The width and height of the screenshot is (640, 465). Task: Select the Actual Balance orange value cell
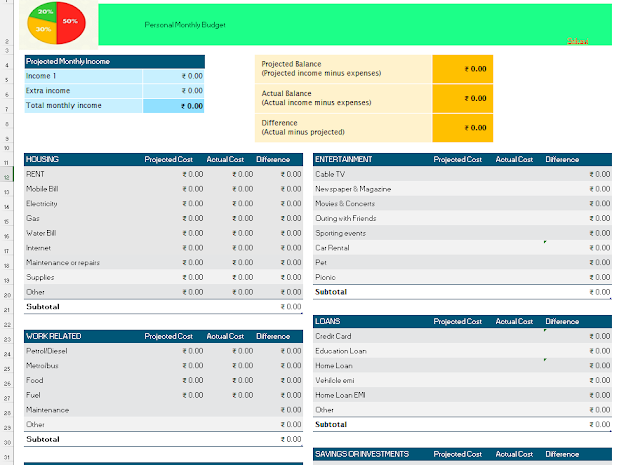click(462, 98)
